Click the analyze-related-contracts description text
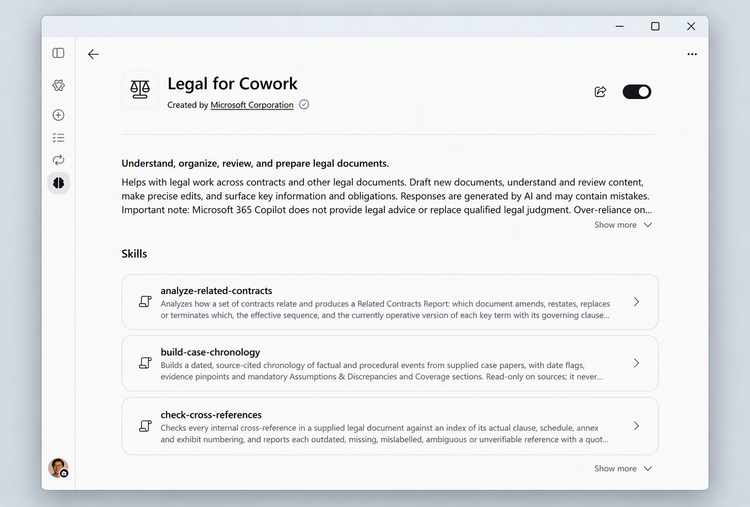 point(385,309)
